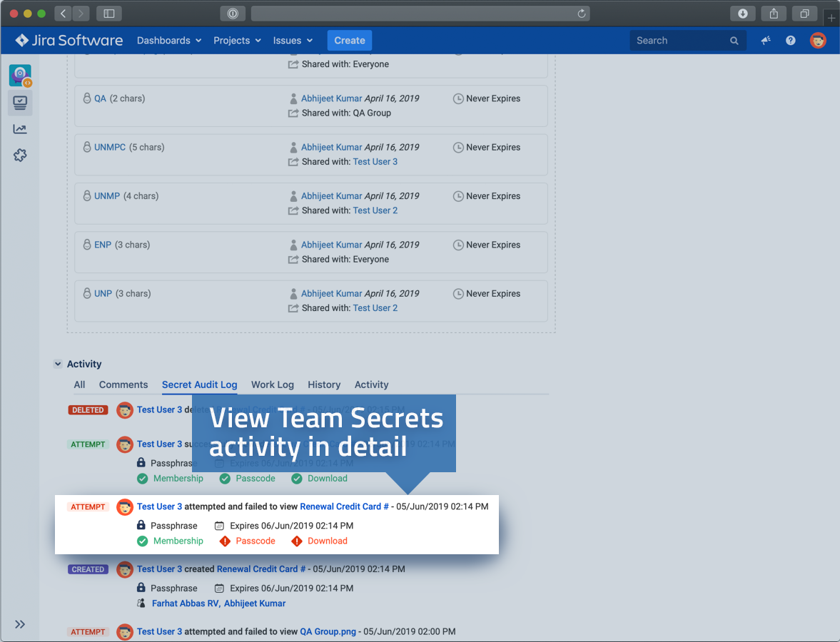The width and height of the screenshot is (840, 642).
Task: Click Test User 2 in UNP row
Action: click(x=375, y=308)
